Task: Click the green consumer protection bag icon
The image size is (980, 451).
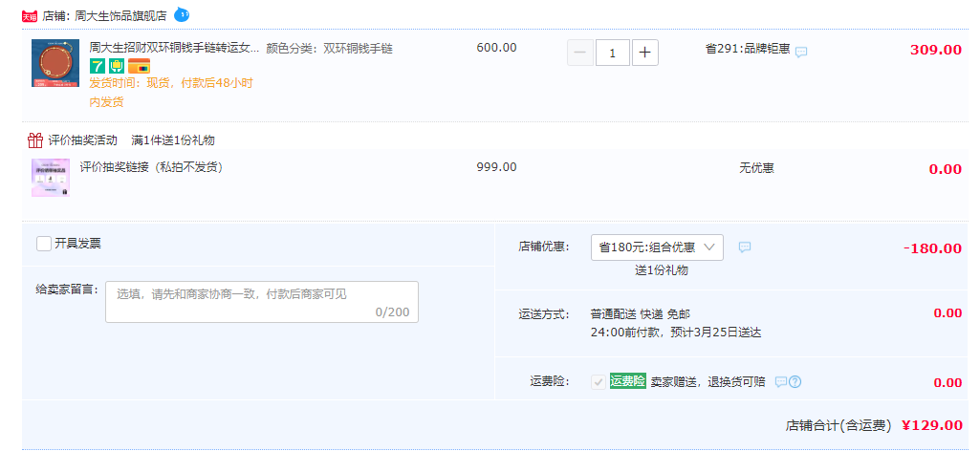Action: pos(117,66)
